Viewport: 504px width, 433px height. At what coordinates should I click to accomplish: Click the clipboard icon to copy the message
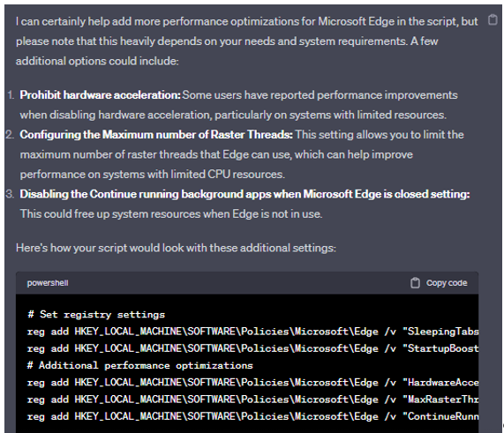click(493, 20)
